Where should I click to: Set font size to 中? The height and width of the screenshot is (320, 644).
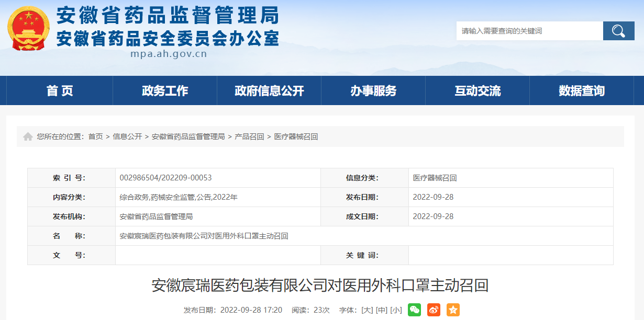382,310
